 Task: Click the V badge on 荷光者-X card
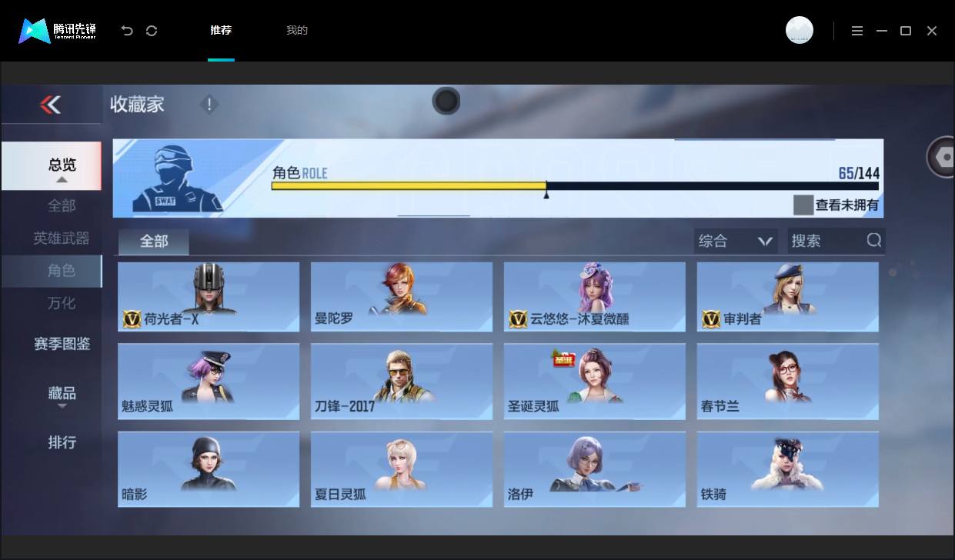click(x=131, y=318)
